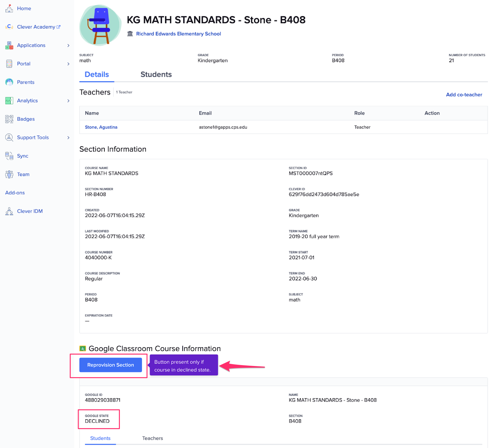Expand the Portal menu chevron
The height and width of the screenshot is (448, 493).
coord(68,64)
